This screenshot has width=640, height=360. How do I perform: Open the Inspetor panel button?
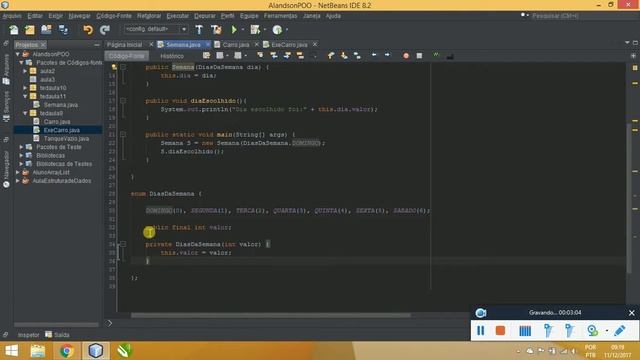tap(28, 335)
